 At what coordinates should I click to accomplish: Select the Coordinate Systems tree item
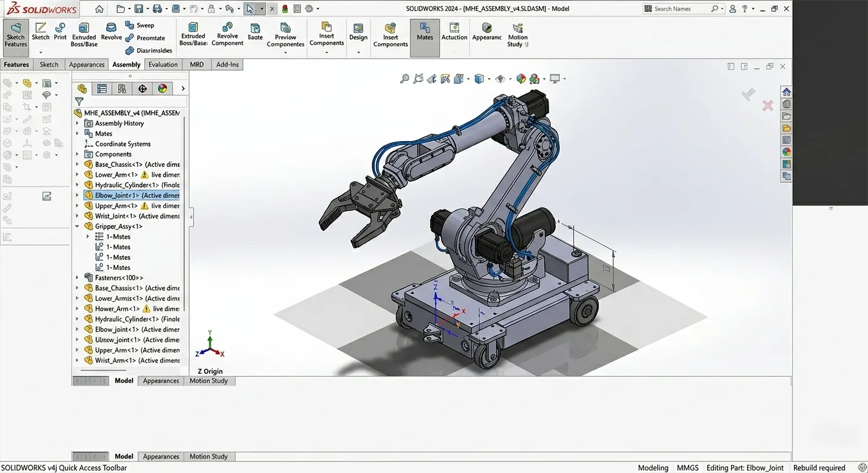[x=117, y=144]
